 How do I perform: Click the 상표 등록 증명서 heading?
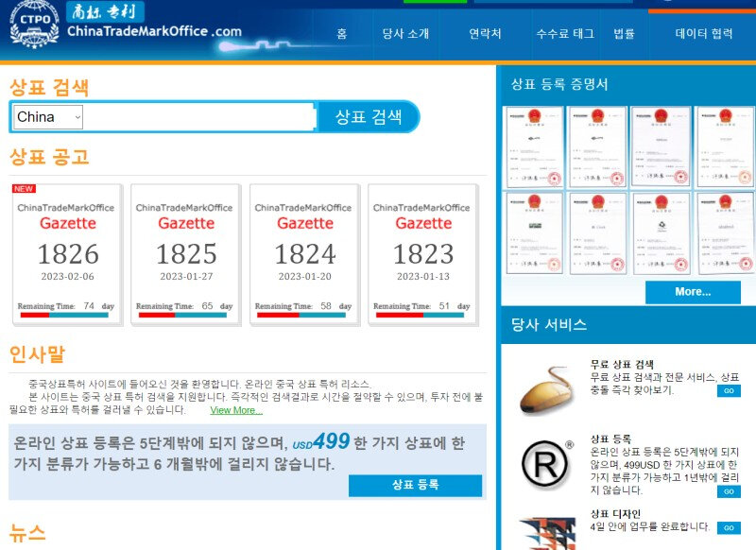tap(559, 84)
